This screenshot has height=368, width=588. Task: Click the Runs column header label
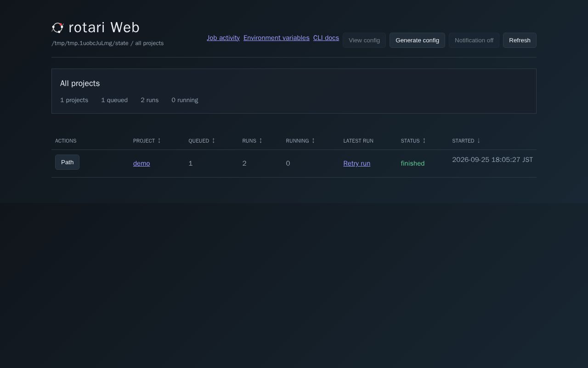click(x=249, y=141)
